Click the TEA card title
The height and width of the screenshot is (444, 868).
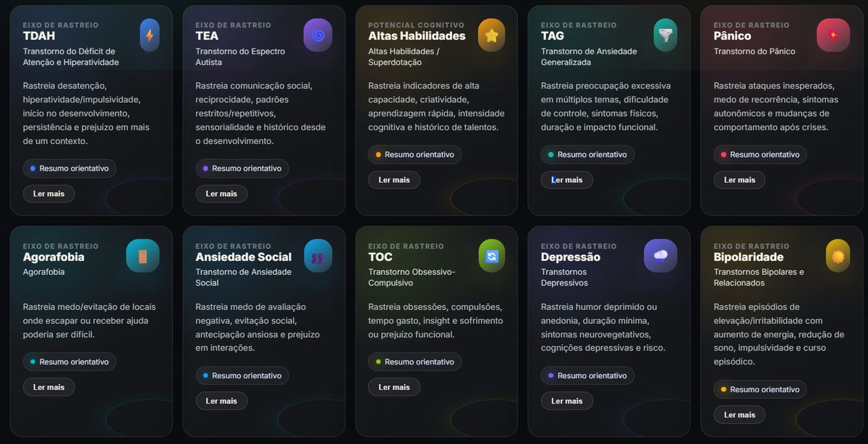point(207,36)
